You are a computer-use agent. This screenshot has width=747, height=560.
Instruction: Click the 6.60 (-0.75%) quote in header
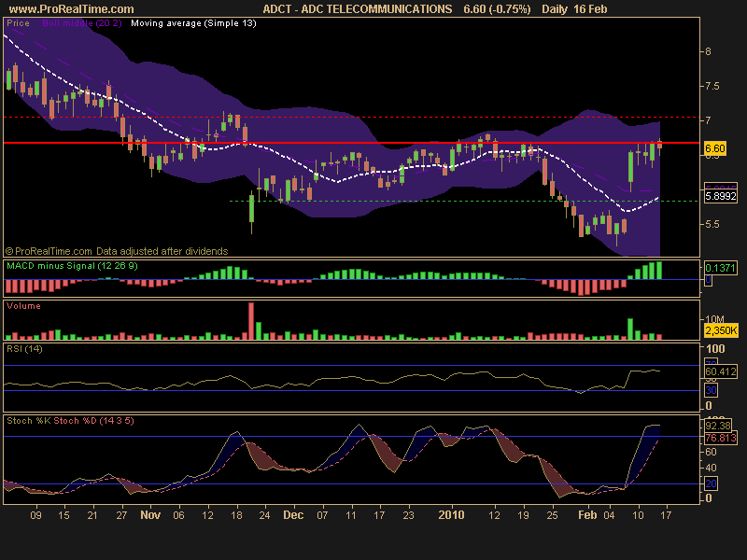tap(497, 9)
